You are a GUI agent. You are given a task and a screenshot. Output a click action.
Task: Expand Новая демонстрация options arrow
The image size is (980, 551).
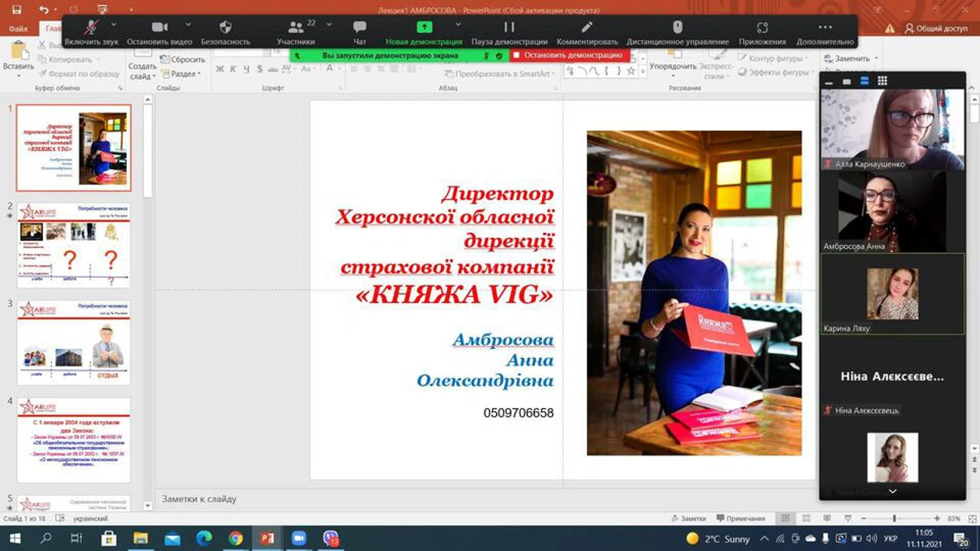459,24
